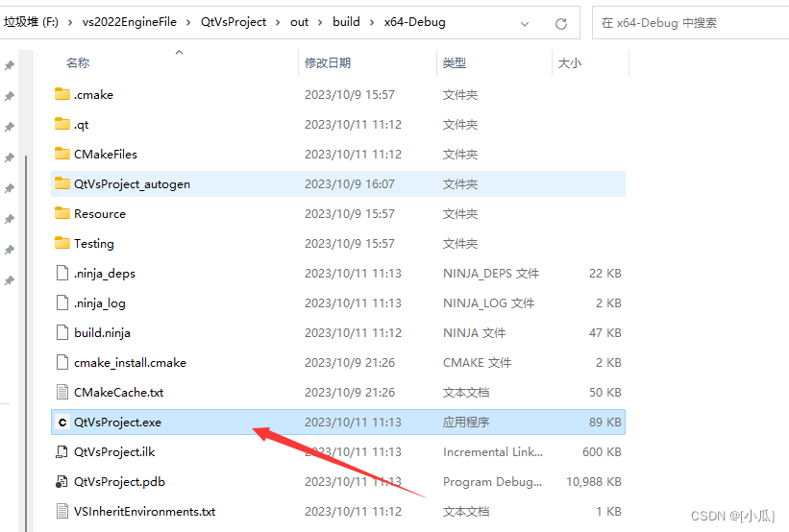Screen dimensions: 789x532
Task: Select the QtVsProject.pdb file name
Action: click(x=119, y=482)
